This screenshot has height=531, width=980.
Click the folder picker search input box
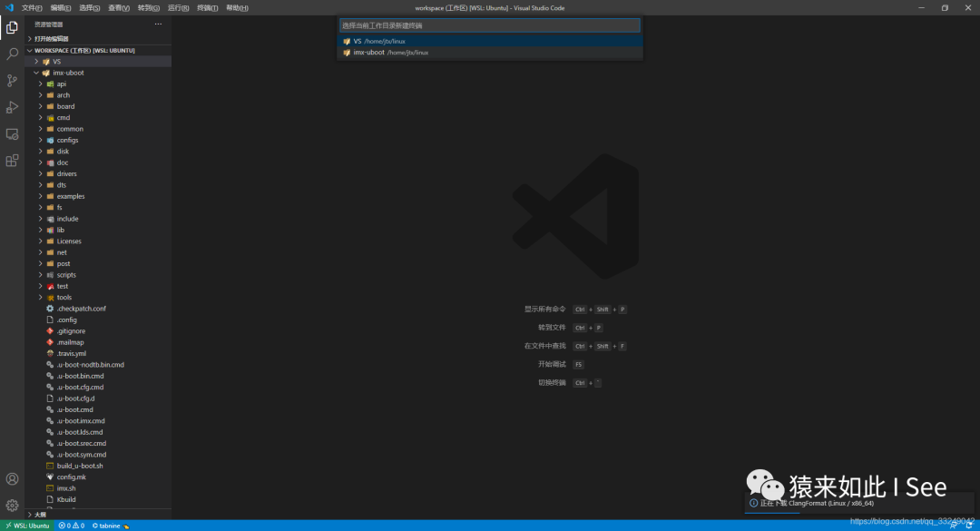[489, 25]
